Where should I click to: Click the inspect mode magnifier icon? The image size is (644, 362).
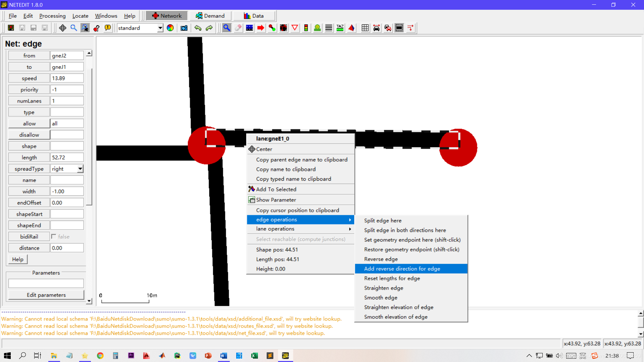227,28
